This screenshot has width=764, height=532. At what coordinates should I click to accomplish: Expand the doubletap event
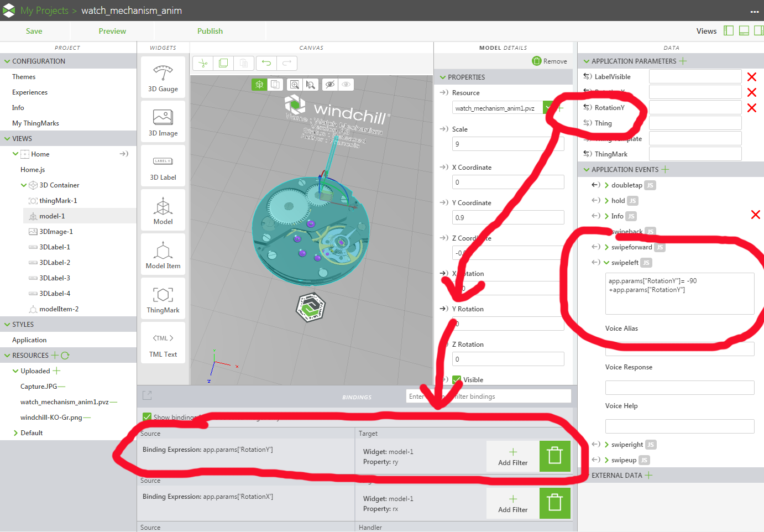point(606,185)
